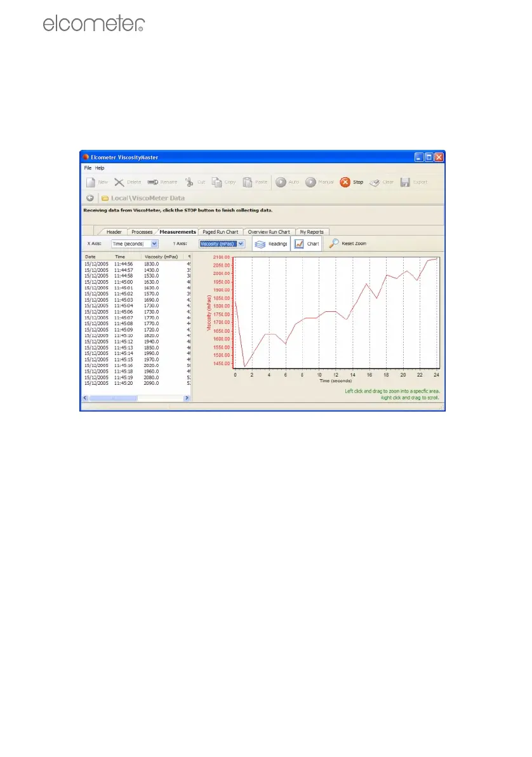Select the row with time 11:45:06

tap(137, 312)
